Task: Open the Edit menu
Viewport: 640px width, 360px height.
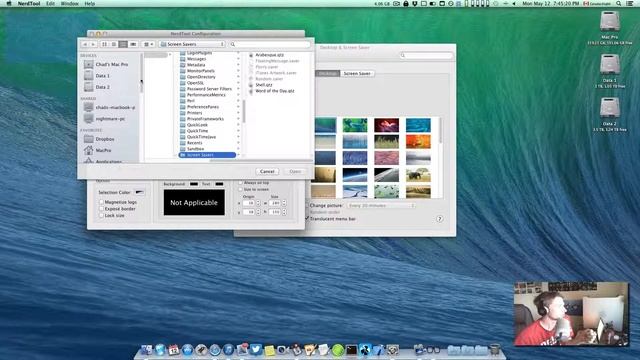Action: (50, 4)
